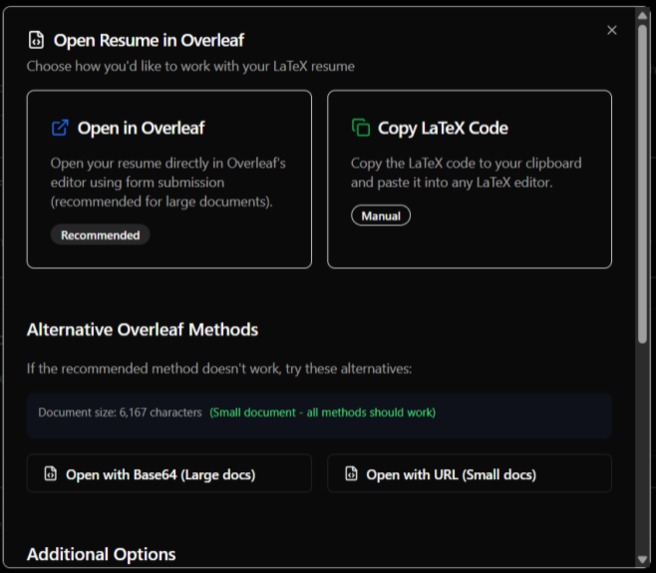656x573 pixels.
Task: Click the scrollbar down arrow
Action: [643, 559]
